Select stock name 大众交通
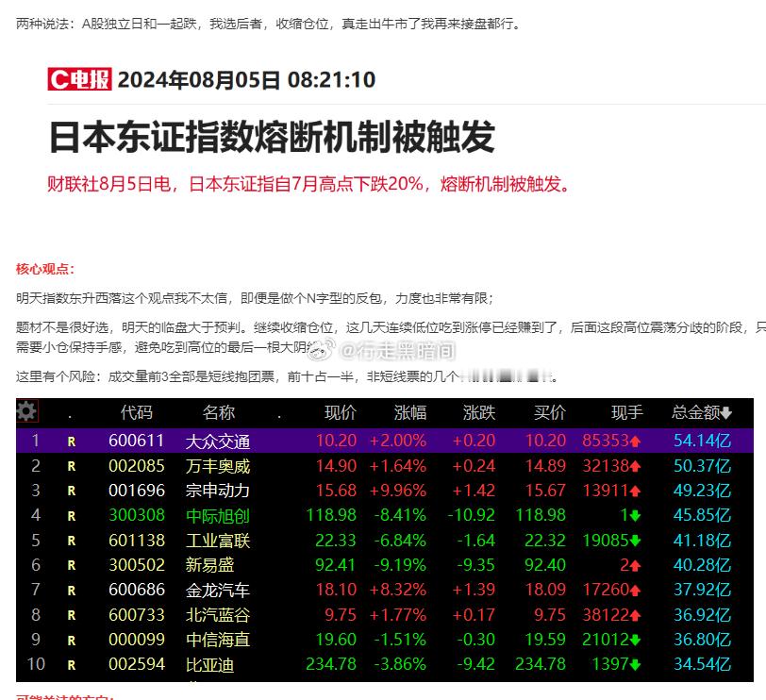This screenshot has height=700, width=766. (218, 442)
